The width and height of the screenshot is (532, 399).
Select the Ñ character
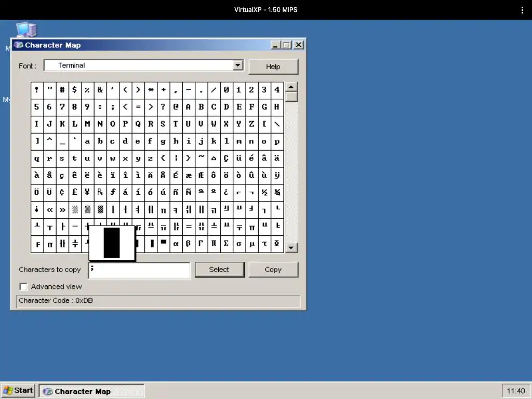click(x=188, y=192)
